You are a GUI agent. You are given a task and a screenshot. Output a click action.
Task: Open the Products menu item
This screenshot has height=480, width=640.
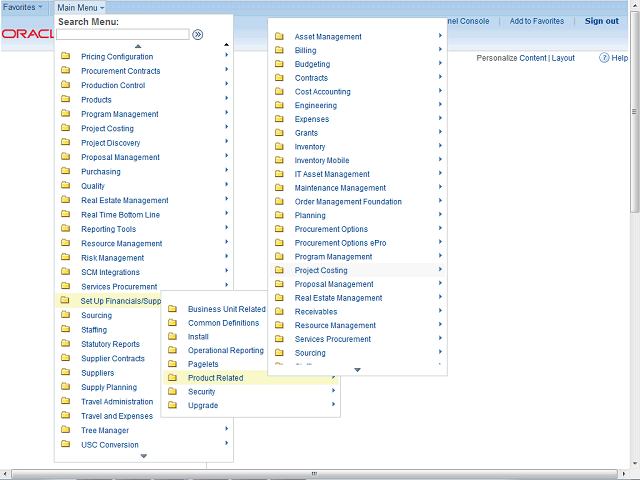[96, 100]
